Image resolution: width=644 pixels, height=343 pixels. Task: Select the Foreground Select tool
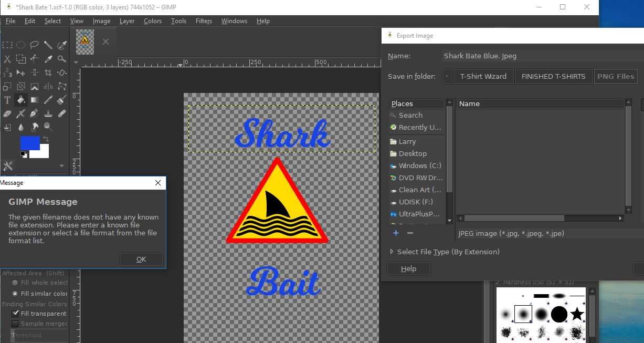pyautogui.click(x=20, y=59)
